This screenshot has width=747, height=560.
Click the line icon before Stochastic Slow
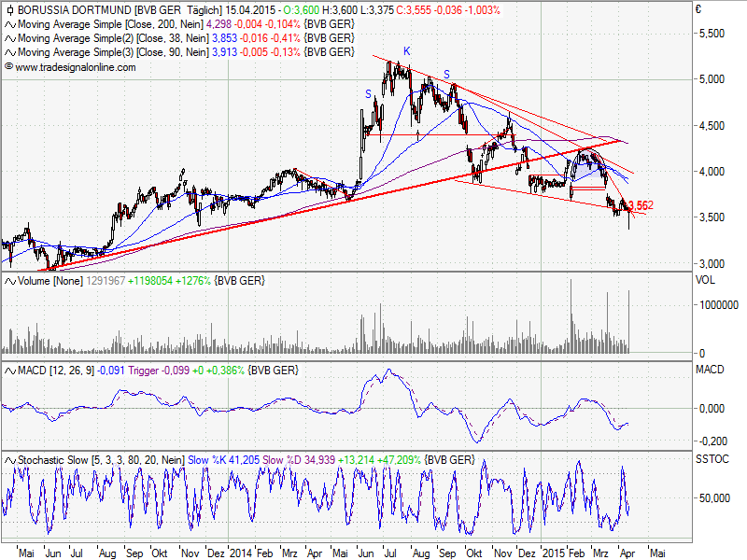pyautogui.click(x=10, y=460)
